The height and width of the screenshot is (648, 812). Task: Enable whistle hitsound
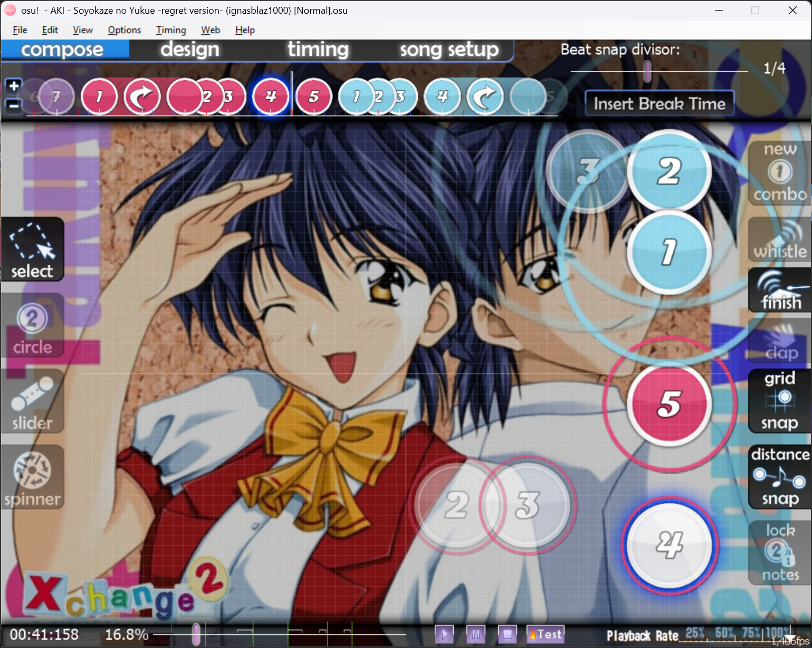coord(780,240)
